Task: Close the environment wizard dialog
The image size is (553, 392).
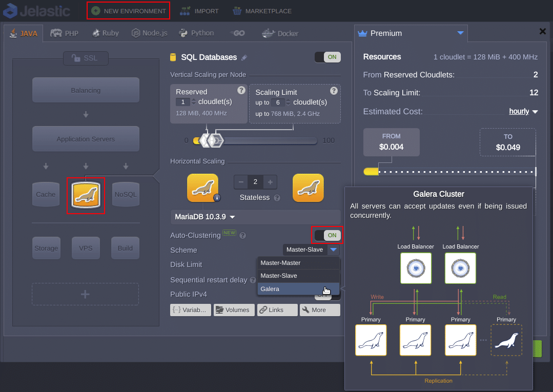Action: click(x=543, y=31)
